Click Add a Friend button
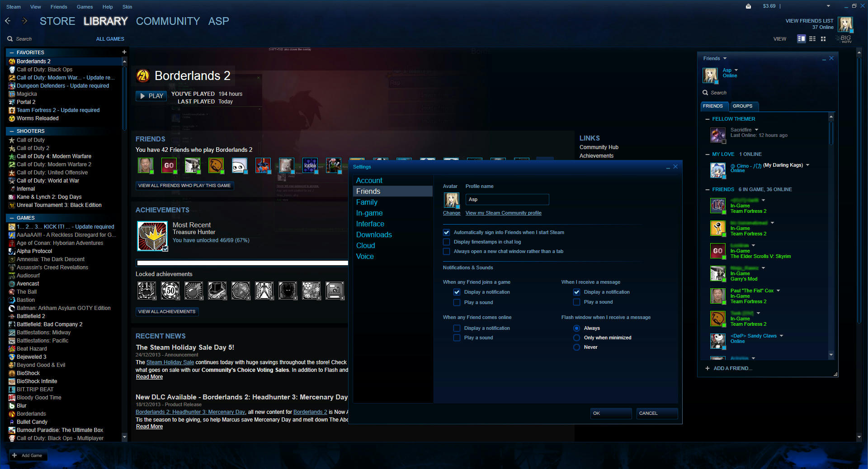Image resolution: width=868 pixels, height=469 pixels. 728,368
